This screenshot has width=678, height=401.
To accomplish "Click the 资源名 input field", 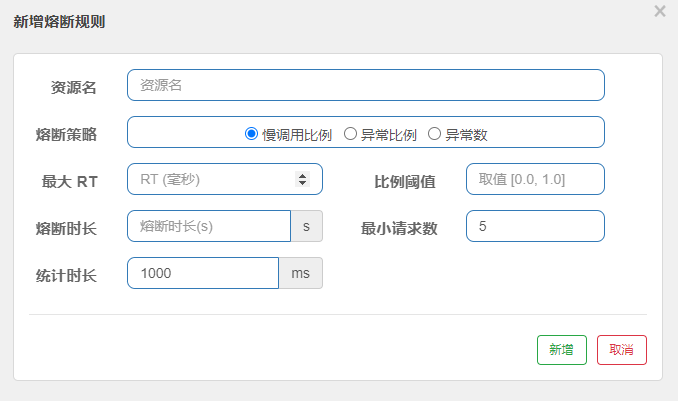I will pyautogui.click(x=366, y=85).
